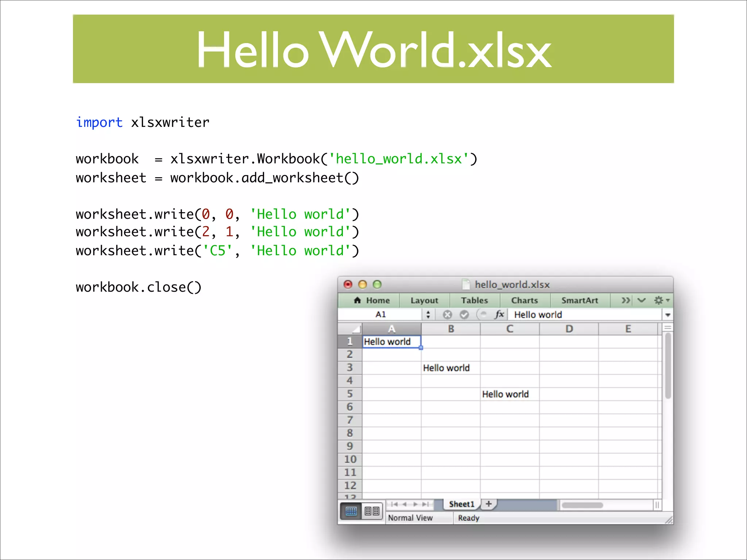Click the horizontal split handle at right

[x=657, y=505]
